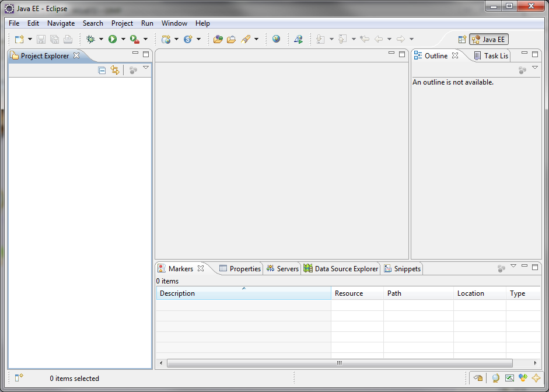Click the green Run button icon
This screenshot has height=392, width=549.
113,39
